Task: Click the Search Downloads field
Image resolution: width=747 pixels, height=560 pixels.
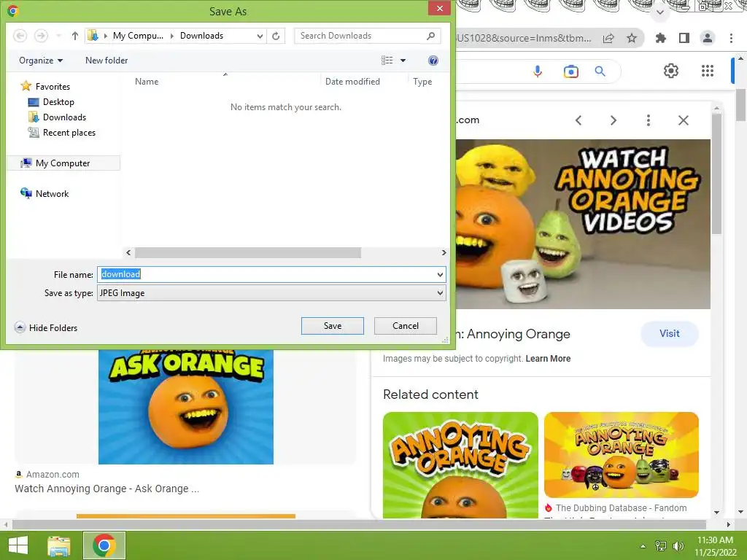Action: pos(367,36)
